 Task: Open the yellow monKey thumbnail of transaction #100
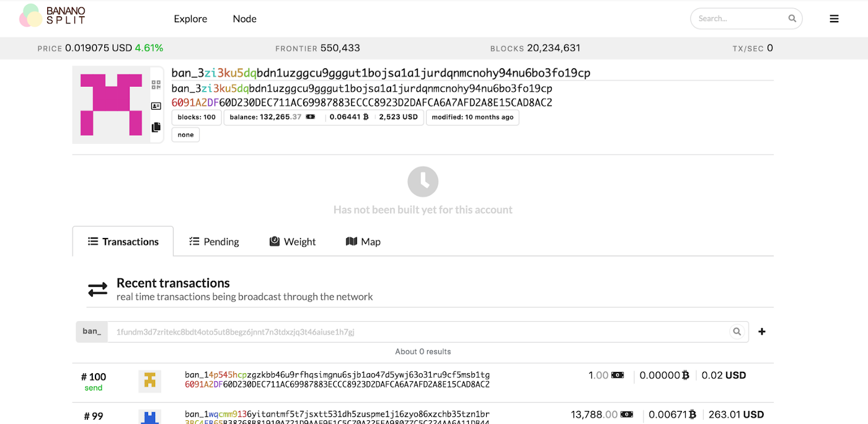point(149,381)
